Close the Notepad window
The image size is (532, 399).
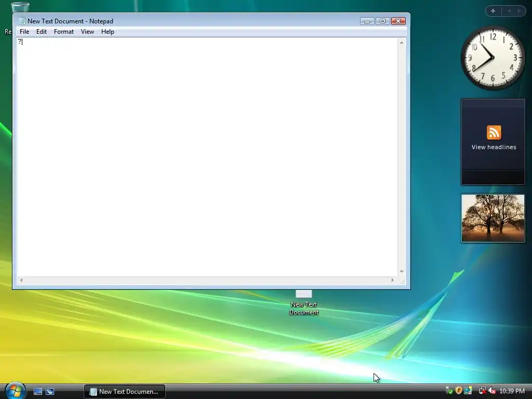click(x=398, y=21)
